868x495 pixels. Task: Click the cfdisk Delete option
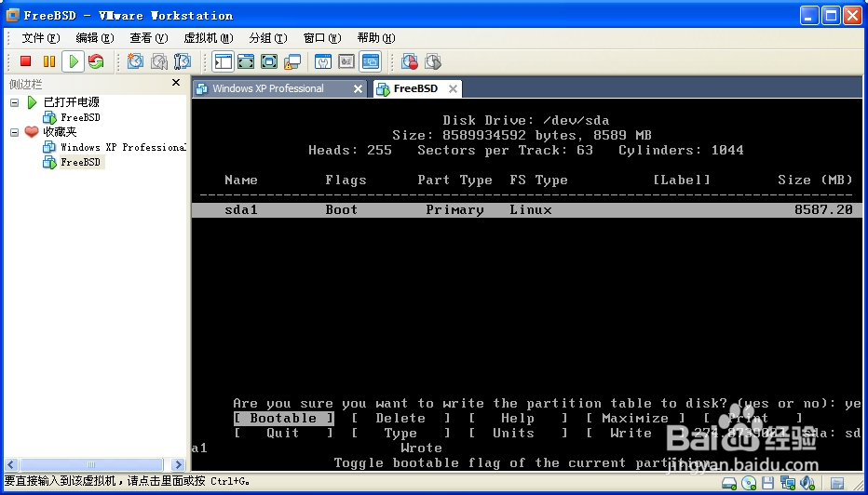point(400,419)
